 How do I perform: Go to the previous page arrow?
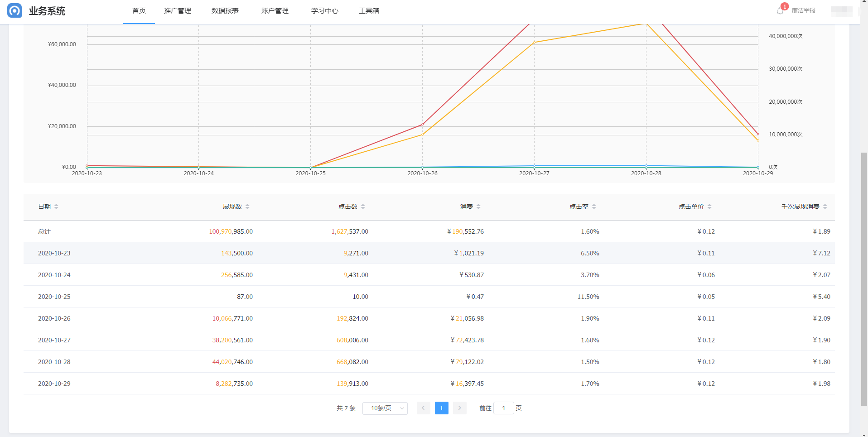pos(423,408)
